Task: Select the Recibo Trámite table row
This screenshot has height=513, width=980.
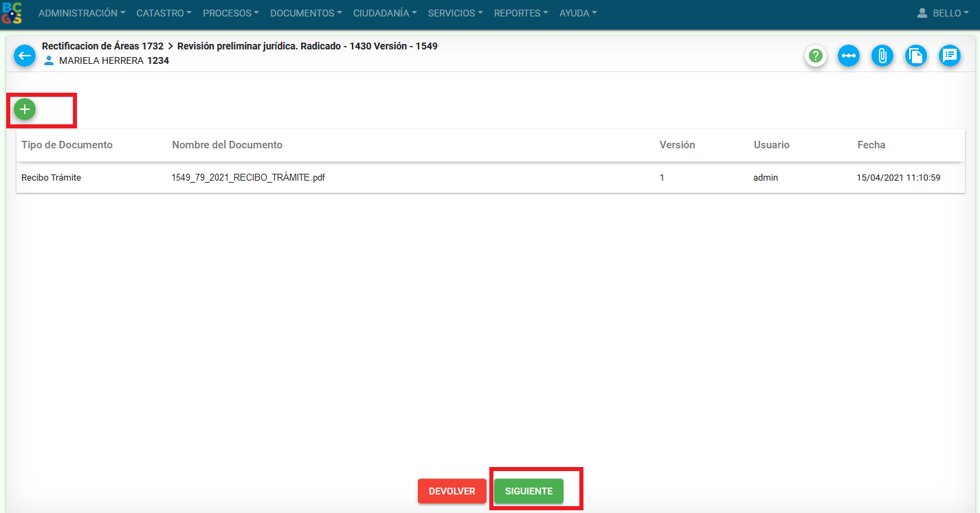Action: [52, 178]
